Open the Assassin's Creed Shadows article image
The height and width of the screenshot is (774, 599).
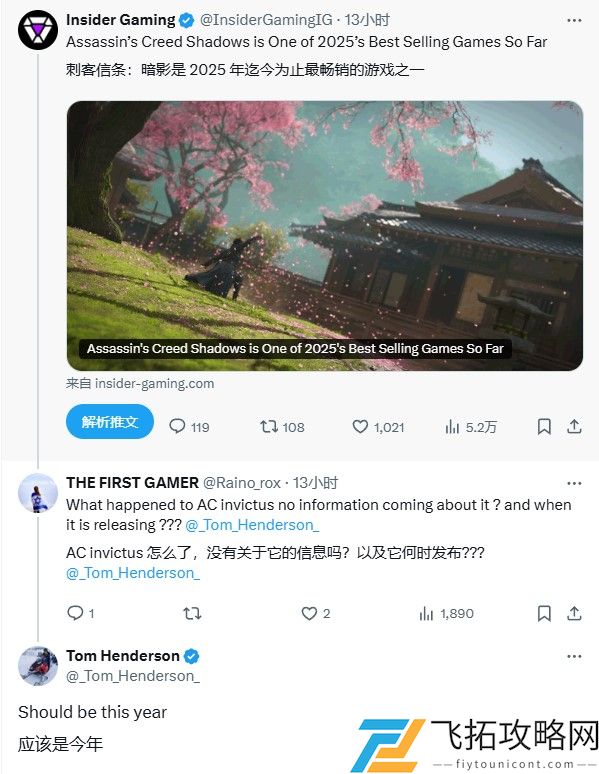tap(324, 235)
